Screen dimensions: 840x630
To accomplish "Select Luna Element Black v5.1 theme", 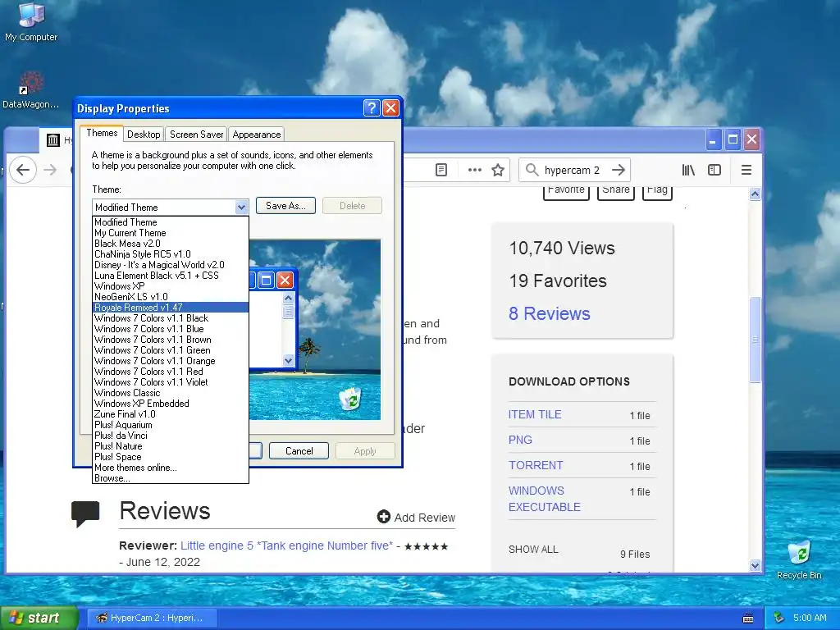I will 171,276.
